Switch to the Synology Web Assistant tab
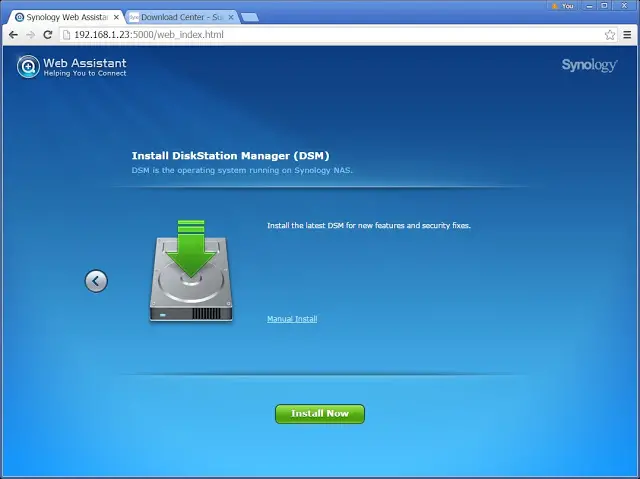The image size is (640, 479). [x=67, y=17]
